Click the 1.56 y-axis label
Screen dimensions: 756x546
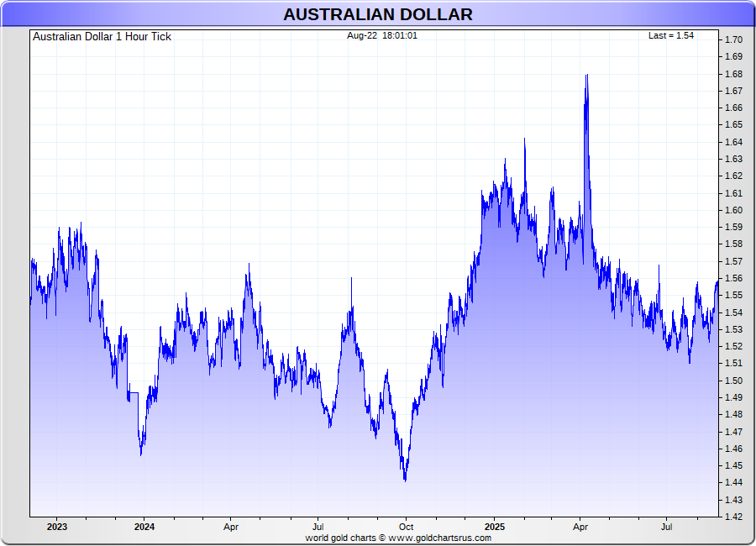(733, 278)
